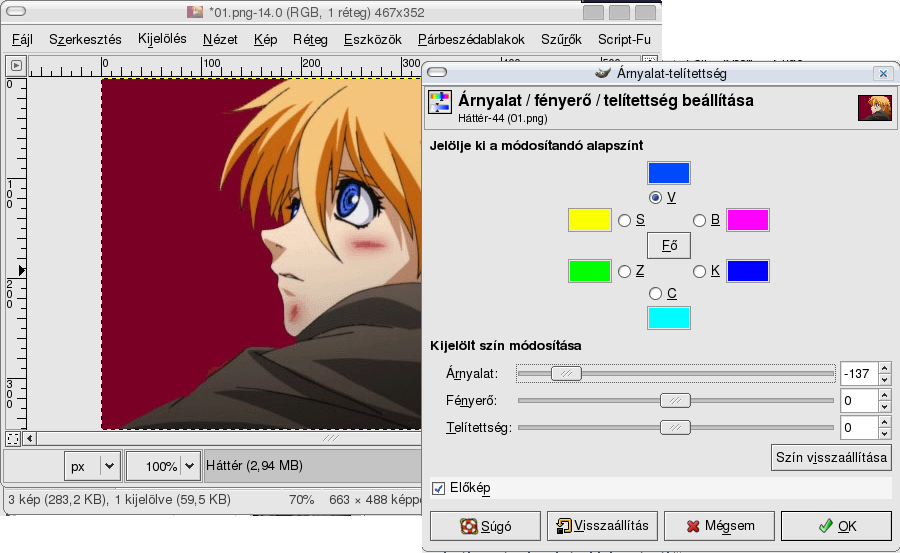
Task: Cancel with the Mégsem button
Action: [x=717, y=525]
